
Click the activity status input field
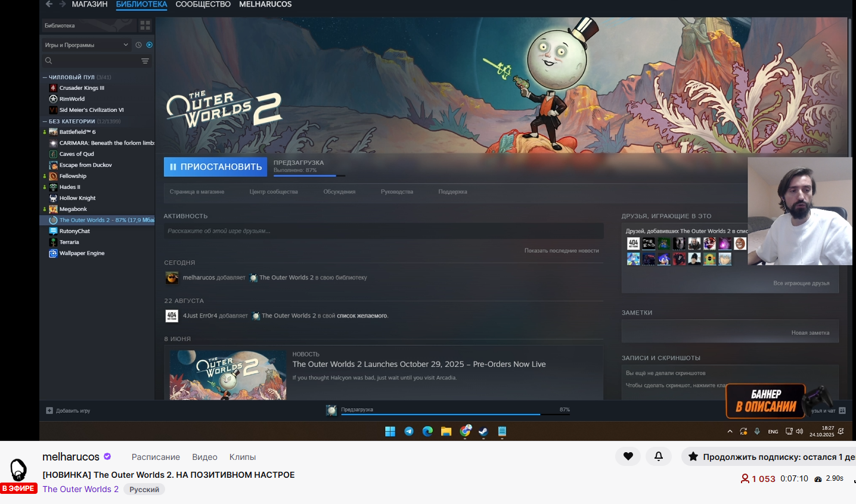[383, 231]
